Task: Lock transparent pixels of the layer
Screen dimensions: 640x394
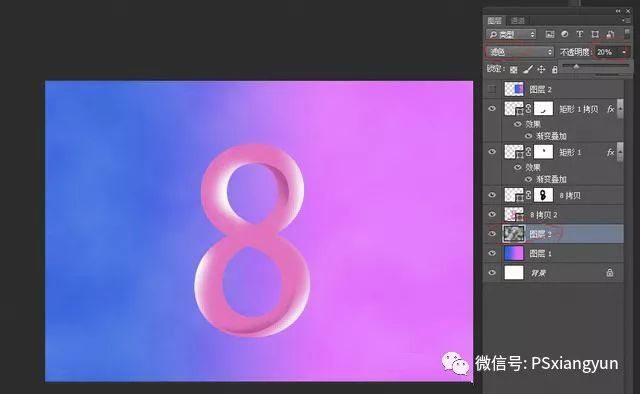Action: 514,69
